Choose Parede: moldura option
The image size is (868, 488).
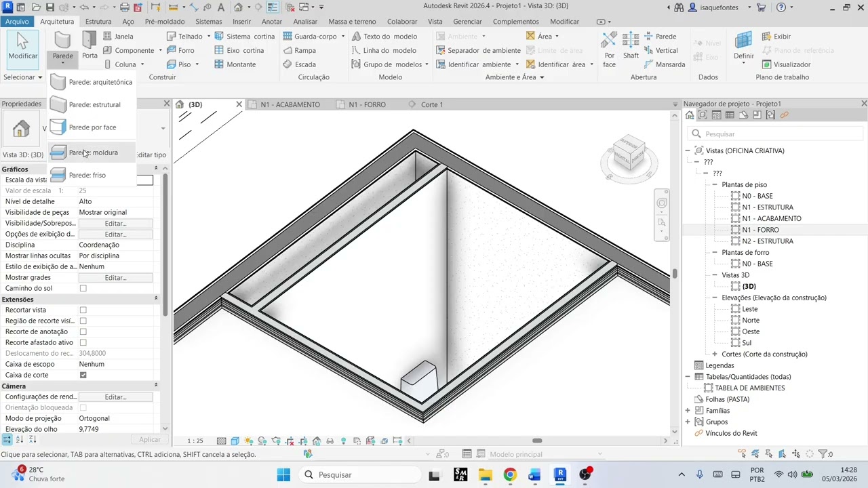pos(91,152)
